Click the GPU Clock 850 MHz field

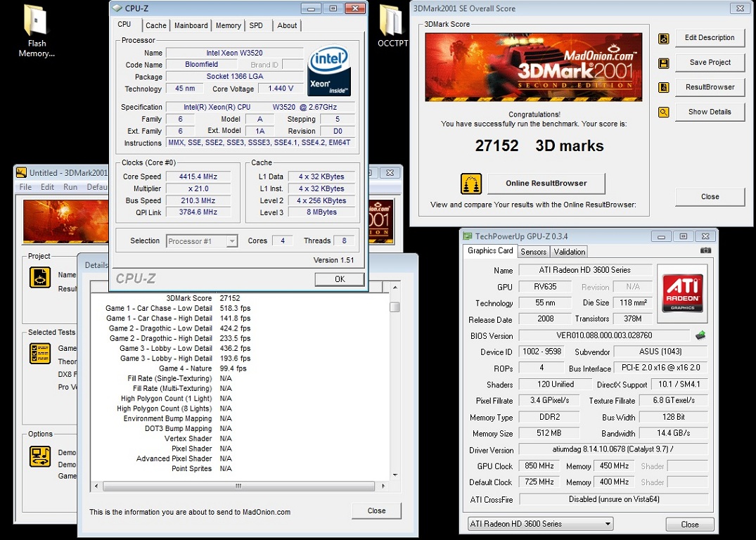click(x=539, y=465)
